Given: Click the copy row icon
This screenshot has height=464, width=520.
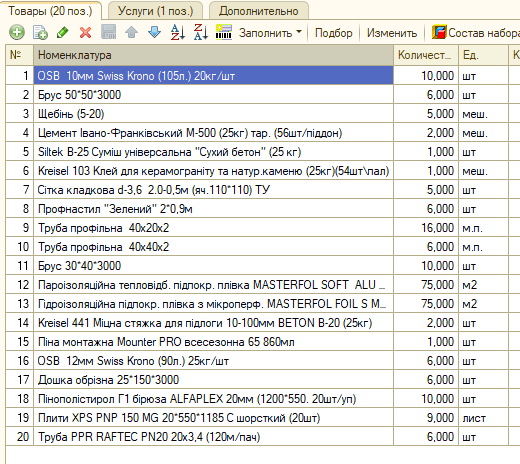Looking at the screenshot, I should click(40, 33).
